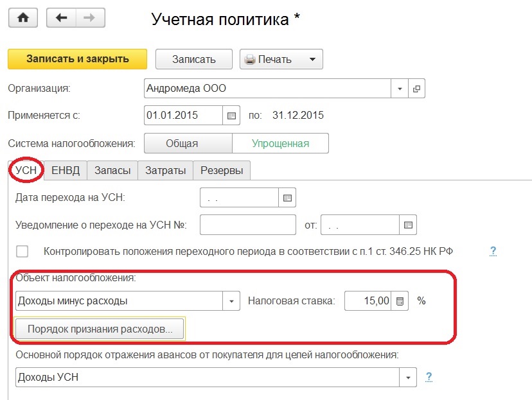Click the Организация field Андромеда ООО
This screenshot has width=532, height=400.
tap(268, 89)
